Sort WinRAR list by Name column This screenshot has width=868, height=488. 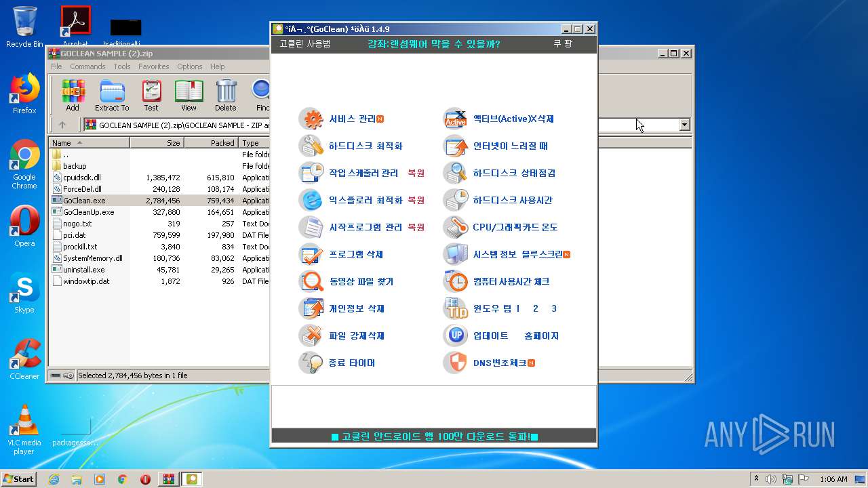[x=89, y=142]
